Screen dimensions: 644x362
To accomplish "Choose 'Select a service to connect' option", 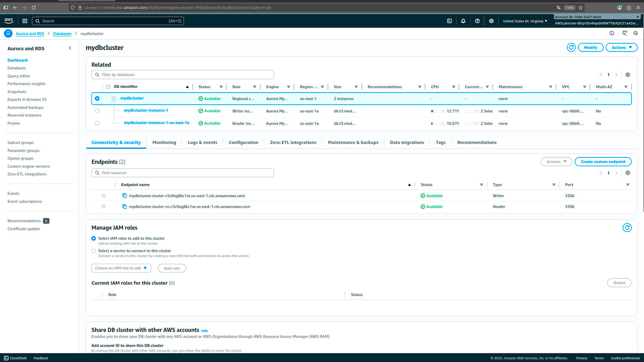I will [94, 251].
